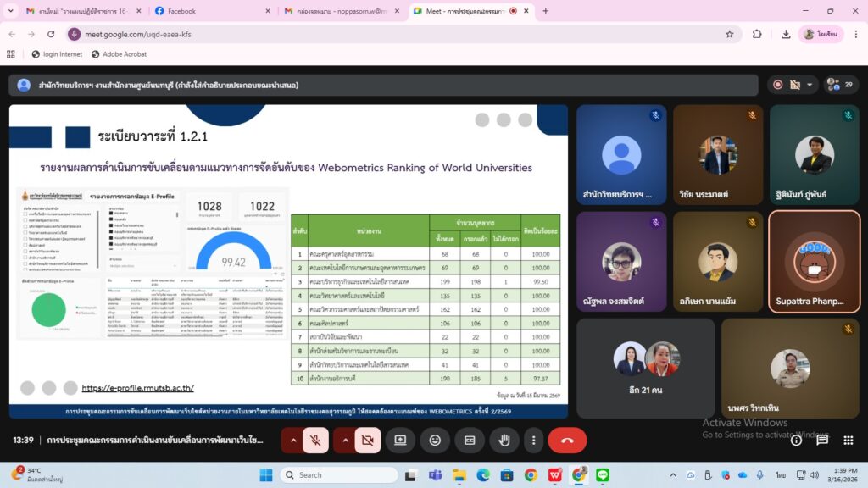
Task: Toggle closed captions button
Action: point(469,441)
